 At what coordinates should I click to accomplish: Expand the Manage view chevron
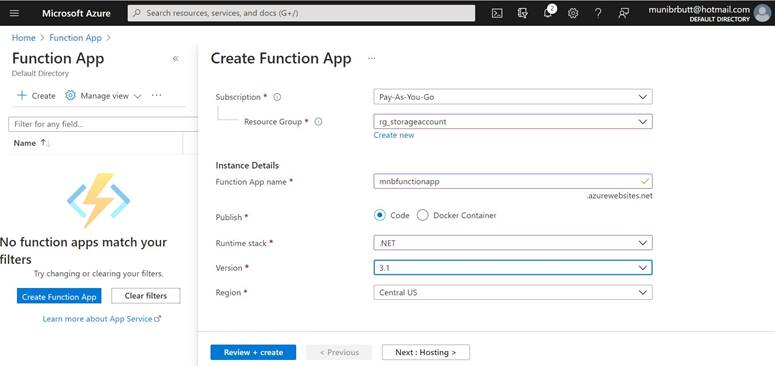click(x=137, y=96)
